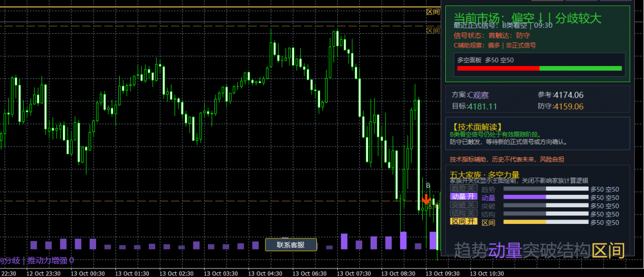Click the 当前市场：偏空 headline

coord(528,18)
